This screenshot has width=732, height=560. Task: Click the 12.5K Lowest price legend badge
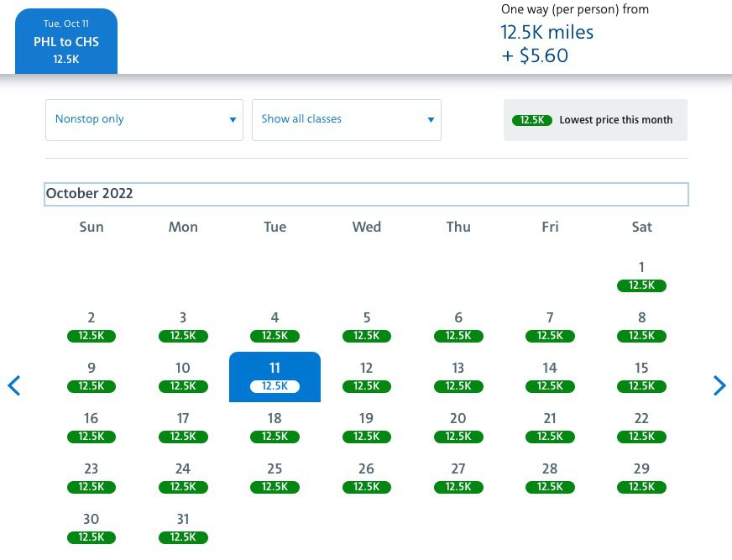pyautogui.click(x=532, y=119)
